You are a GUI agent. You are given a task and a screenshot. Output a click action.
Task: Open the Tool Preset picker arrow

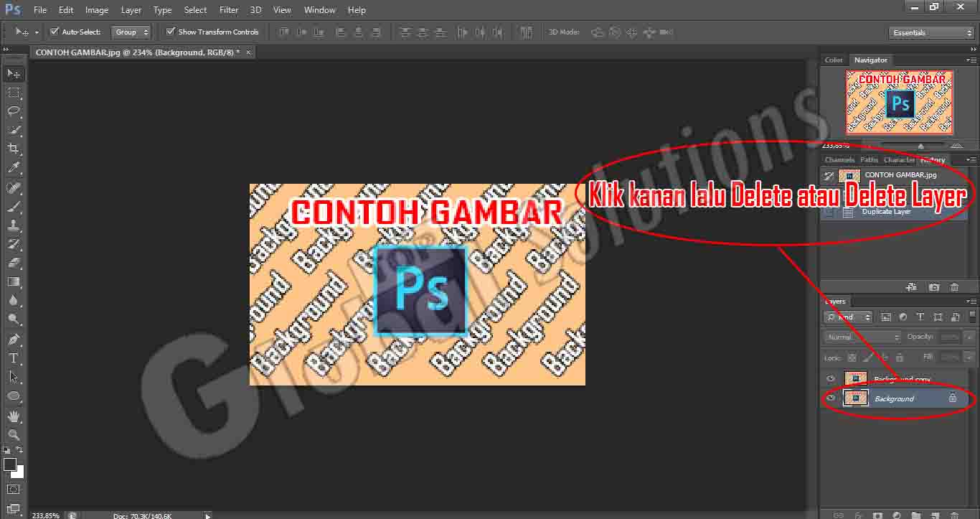(x=37, y=32)
